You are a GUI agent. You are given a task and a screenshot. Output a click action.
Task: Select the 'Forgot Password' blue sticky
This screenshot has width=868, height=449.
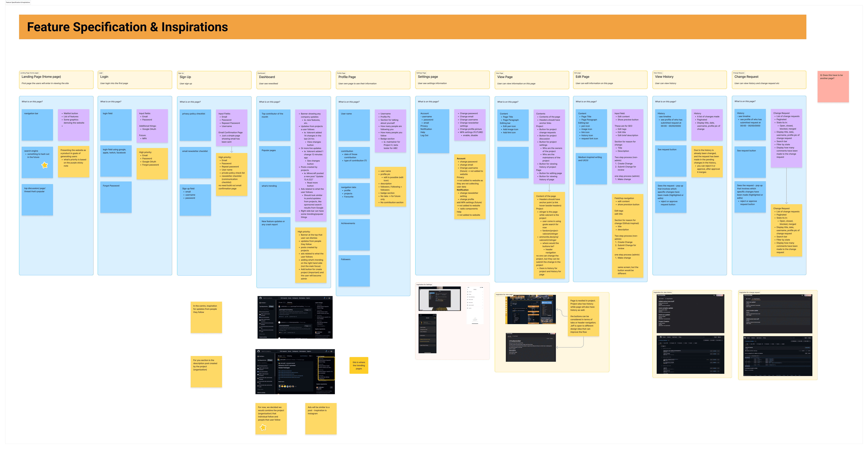pos(116,197)
